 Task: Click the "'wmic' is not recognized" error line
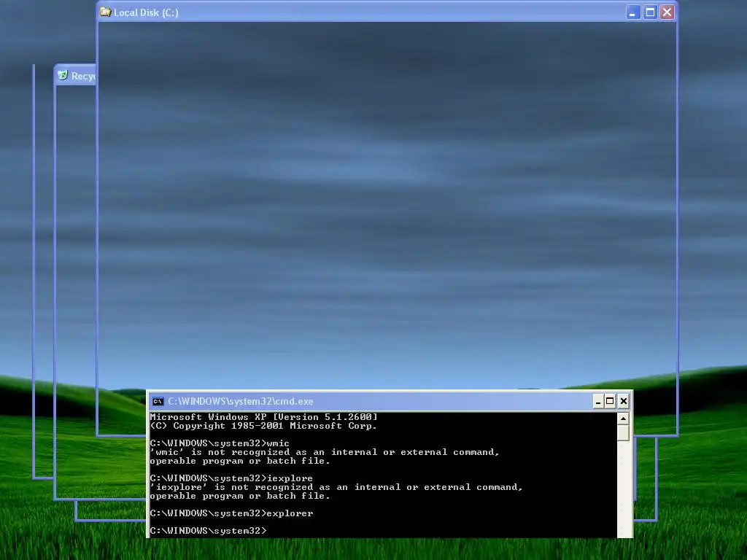pyautogui.click(x=325, y=452)
